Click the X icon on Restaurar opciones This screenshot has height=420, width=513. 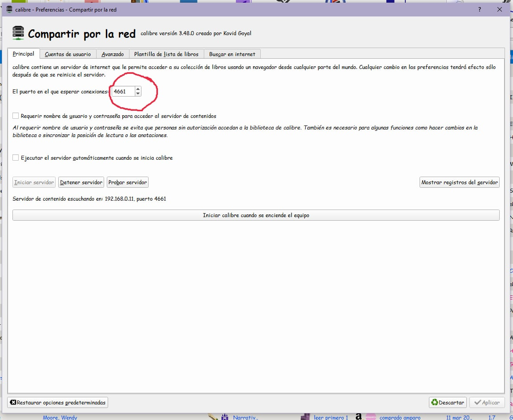tap(13, 402)
